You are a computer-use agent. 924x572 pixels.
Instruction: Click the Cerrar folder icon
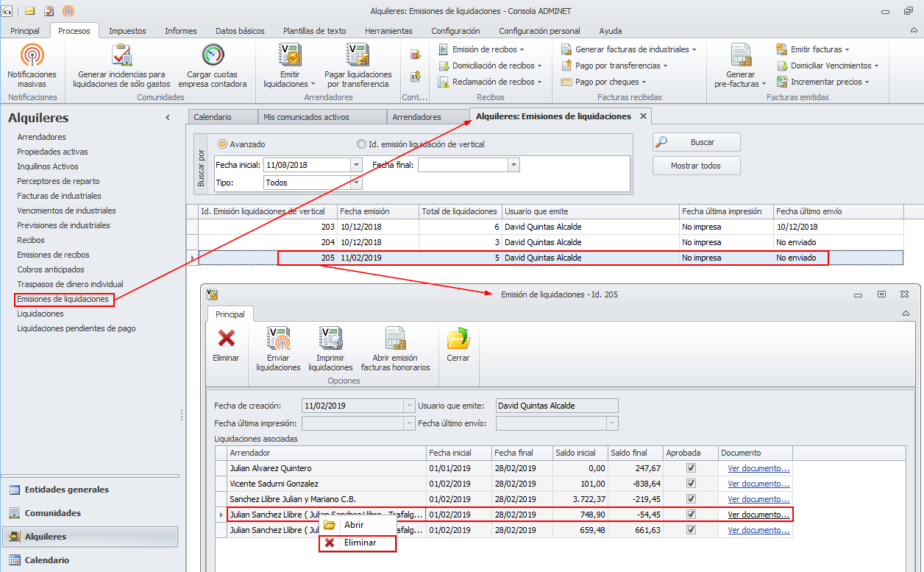click(458, 339)
